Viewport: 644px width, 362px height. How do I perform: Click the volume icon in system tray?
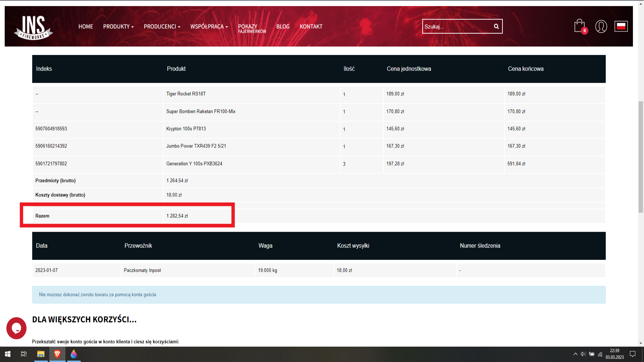(583, 354)
